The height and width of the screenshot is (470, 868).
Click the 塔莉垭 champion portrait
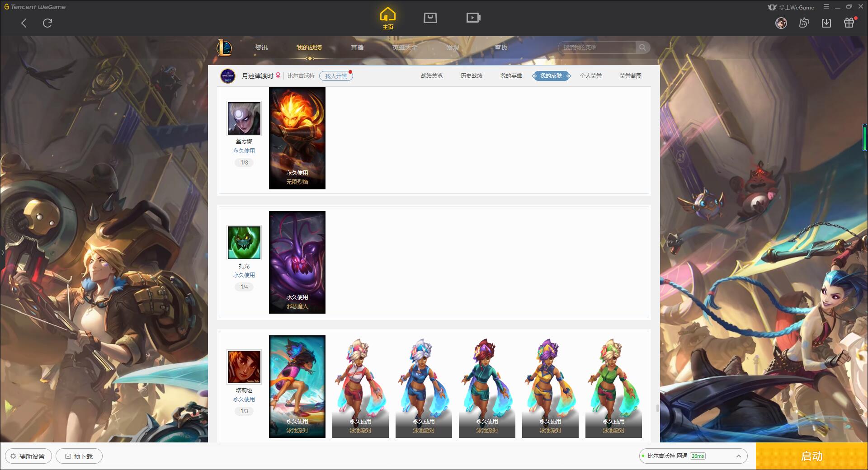click(244, 367)
